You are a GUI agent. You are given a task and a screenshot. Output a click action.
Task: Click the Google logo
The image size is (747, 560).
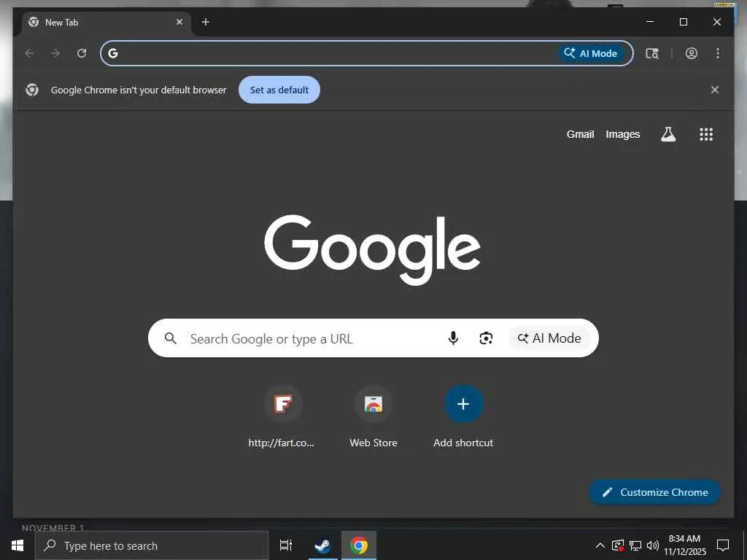tap(373, 249)
